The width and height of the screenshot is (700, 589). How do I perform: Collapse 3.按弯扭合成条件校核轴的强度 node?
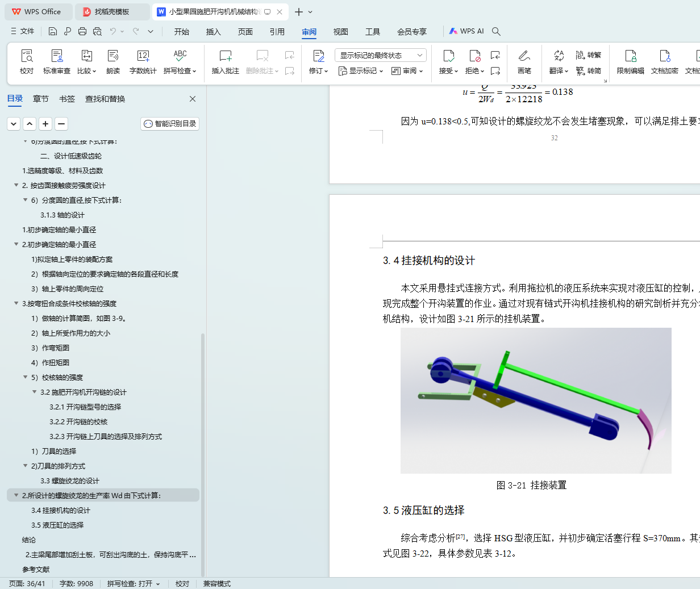click(16, 303)
